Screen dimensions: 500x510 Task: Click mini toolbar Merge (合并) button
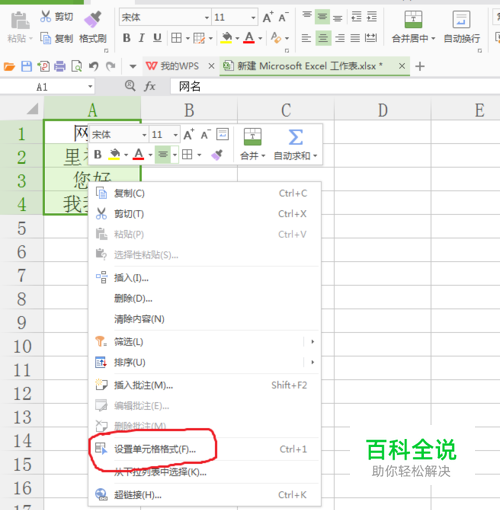tap(252, 144)
